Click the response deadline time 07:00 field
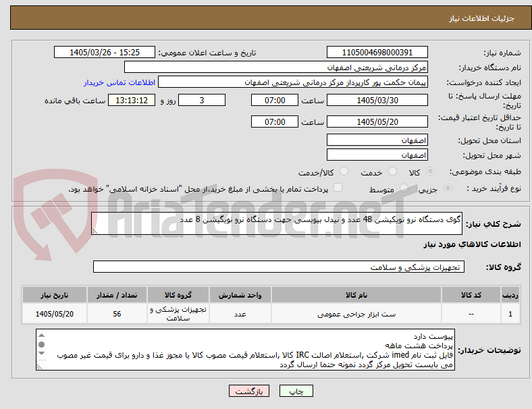 tap(275, 101)
